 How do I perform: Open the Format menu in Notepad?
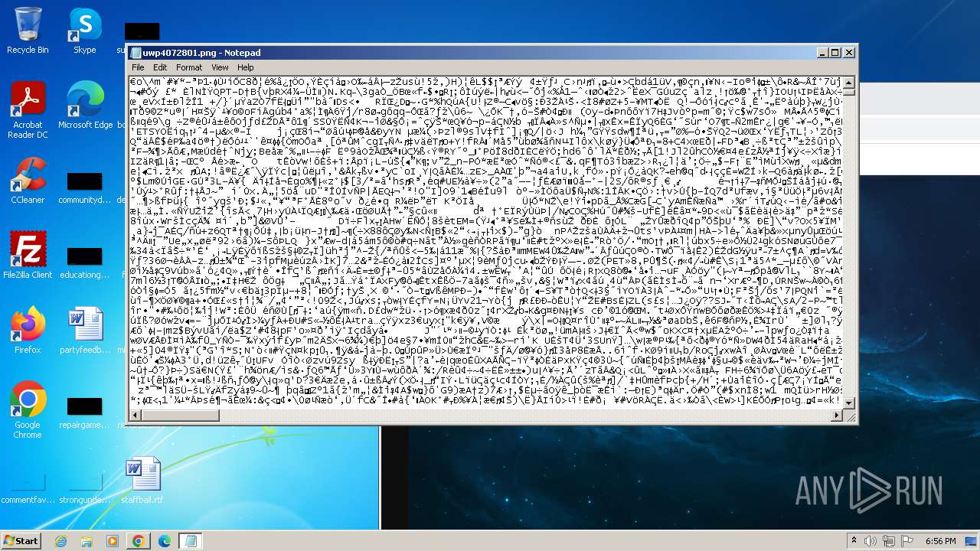[x=189, y=67]
